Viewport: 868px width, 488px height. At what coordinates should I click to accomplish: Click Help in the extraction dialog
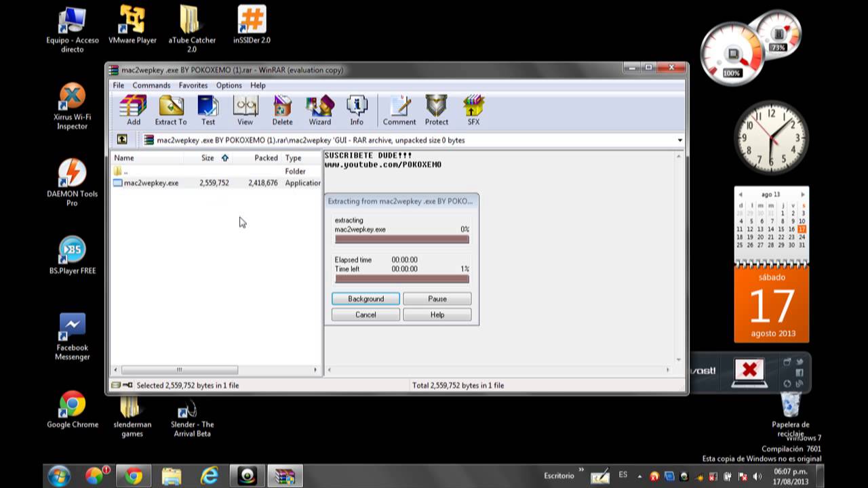coord(437,314)
